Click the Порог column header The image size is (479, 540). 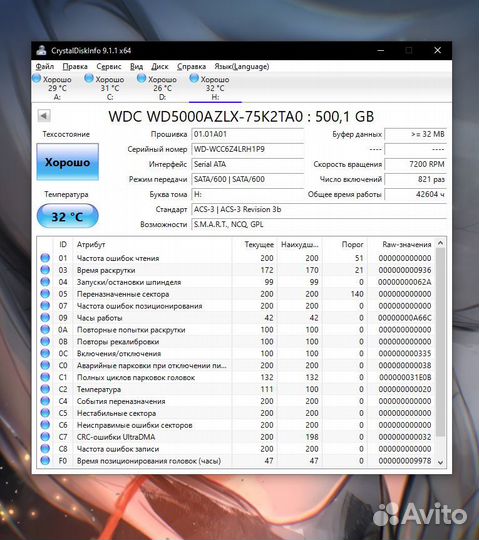coord(345,245)
